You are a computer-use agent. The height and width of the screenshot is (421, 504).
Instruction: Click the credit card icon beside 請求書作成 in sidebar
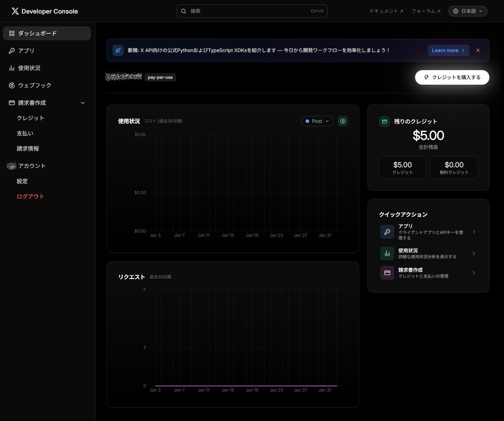[x=12, y=102]
